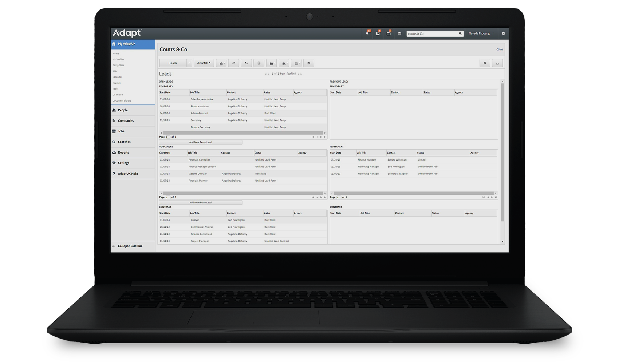
Task: Click the Temporary leads page number field
Action: pyautogui.click(x=167, y=137)
